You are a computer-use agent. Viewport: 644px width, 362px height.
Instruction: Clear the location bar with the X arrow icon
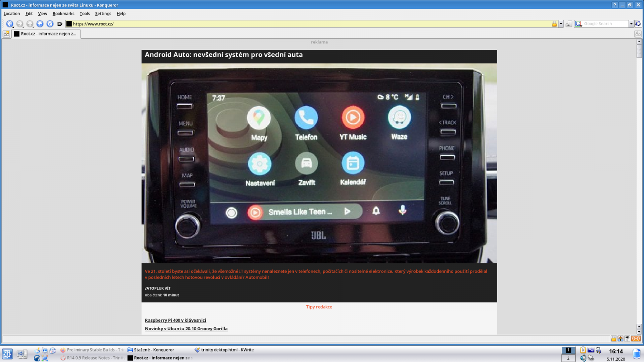click(60, 24)
